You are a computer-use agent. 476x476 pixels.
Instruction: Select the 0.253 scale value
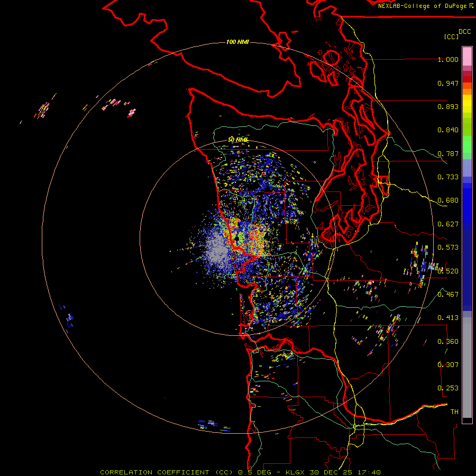coord(448,388)
